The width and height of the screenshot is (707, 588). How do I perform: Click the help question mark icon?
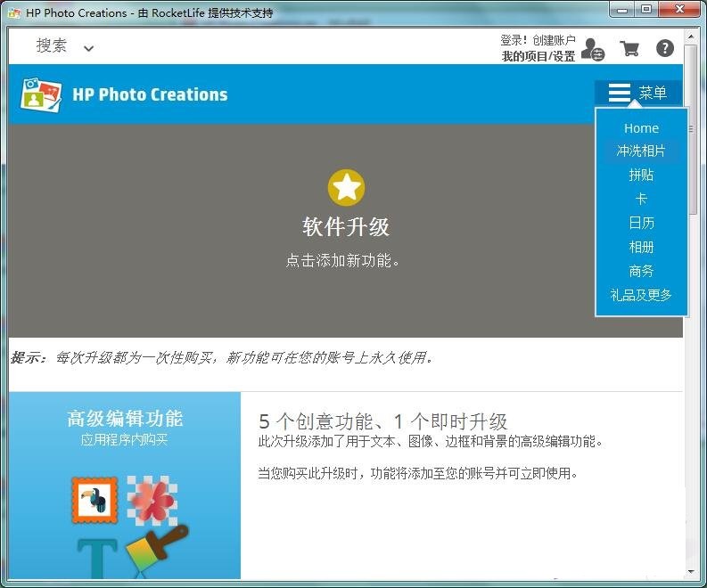click(665, 49)
